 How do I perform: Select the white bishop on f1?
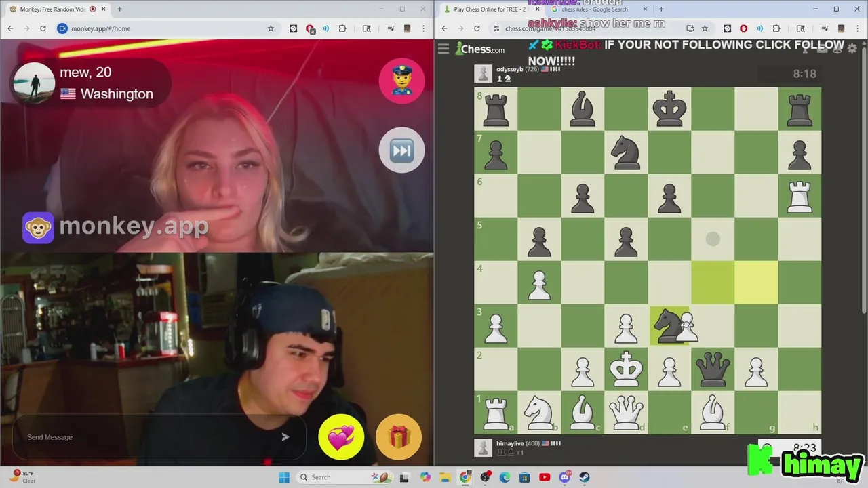point(713,412)
